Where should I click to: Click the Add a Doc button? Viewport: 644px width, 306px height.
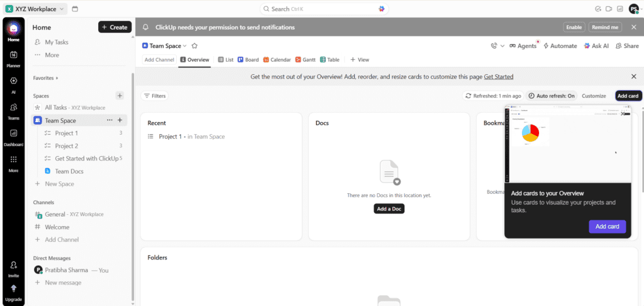click(x=389, y=208)
